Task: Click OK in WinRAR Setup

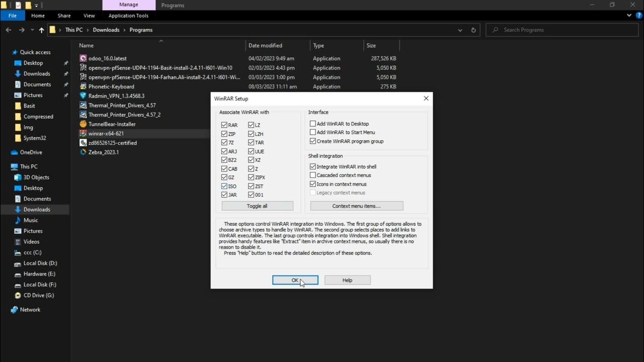Action: (295, 280)
